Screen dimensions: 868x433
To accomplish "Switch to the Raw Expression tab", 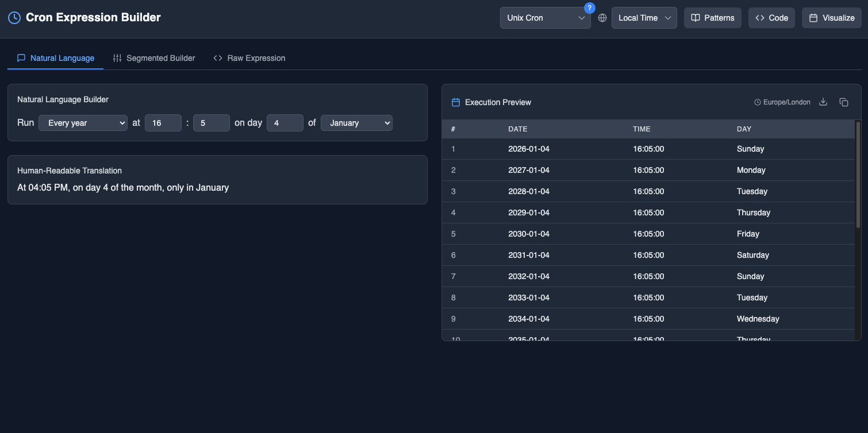I will pyautogui.click(x=249, y=58).
